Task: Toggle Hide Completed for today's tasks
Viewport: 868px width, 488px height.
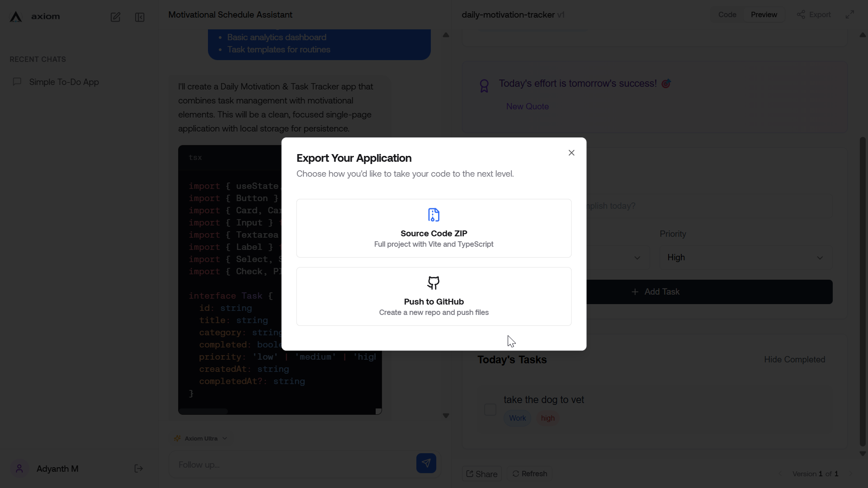Action: (794, 359)
